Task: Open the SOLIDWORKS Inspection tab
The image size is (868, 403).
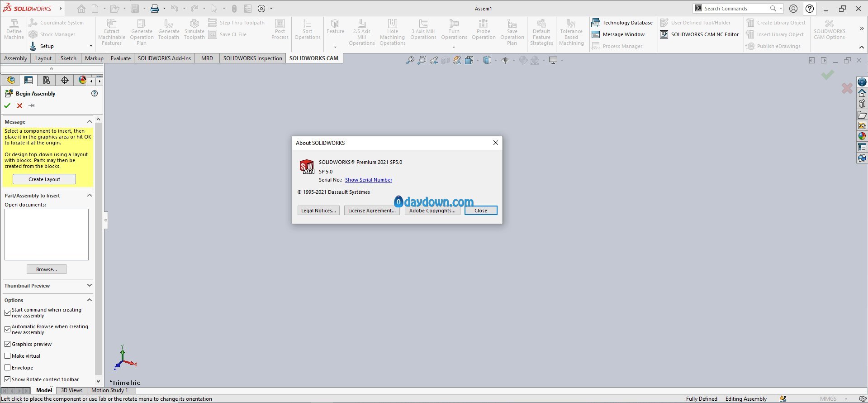Action: point(252,58)
